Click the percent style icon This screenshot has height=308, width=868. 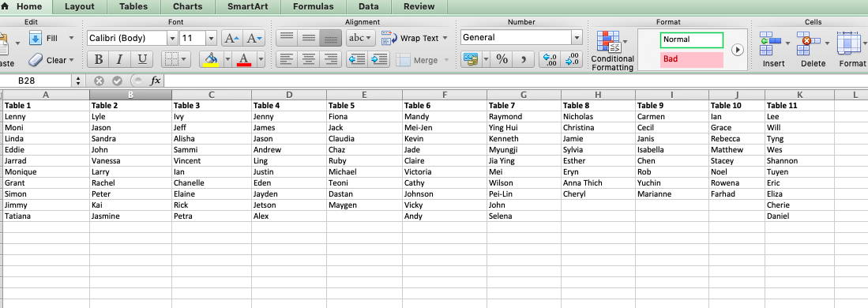502,59
